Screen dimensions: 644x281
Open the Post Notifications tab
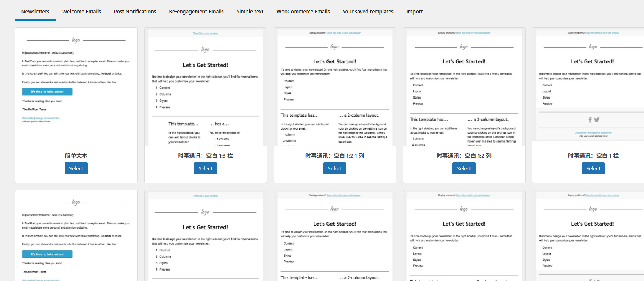(x=135, y=11)
